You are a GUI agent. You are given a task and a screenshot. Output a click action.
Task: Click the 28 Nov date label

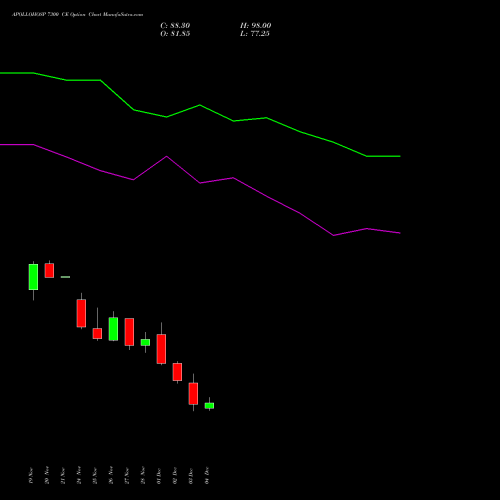pyautogui.click(x=143, y=476)
